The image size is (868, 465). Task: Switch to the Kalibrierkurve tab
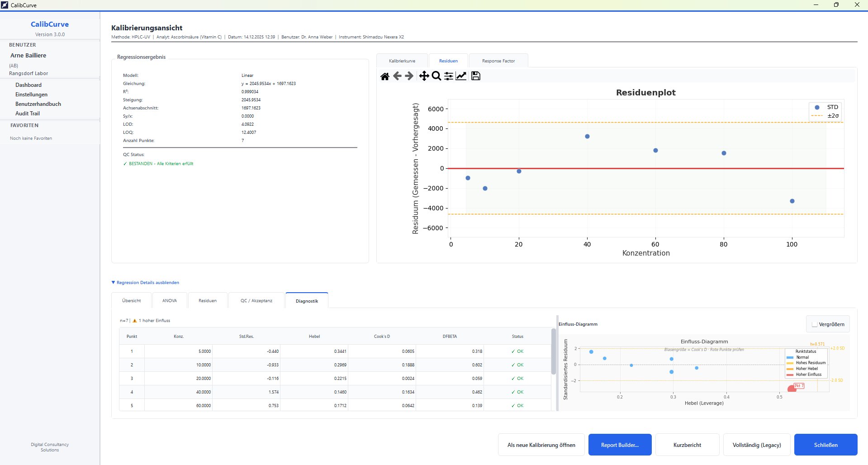tap(402, 61)
